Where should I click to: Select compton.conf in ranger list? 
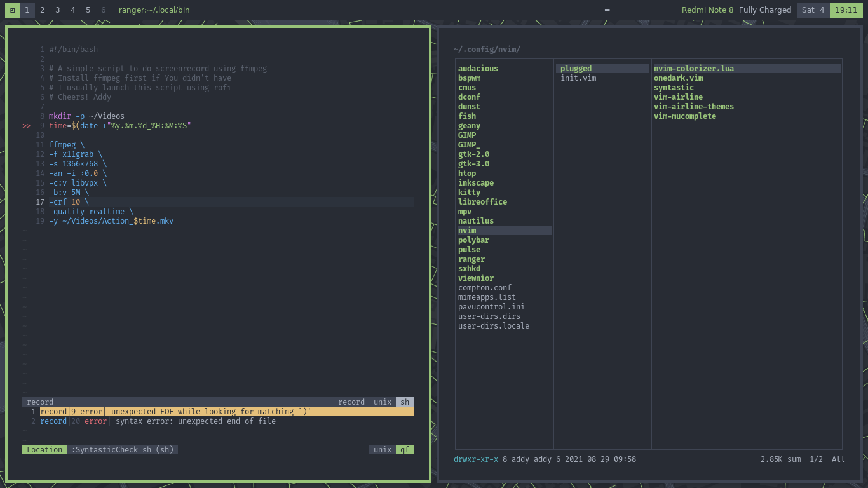(485, 288)
